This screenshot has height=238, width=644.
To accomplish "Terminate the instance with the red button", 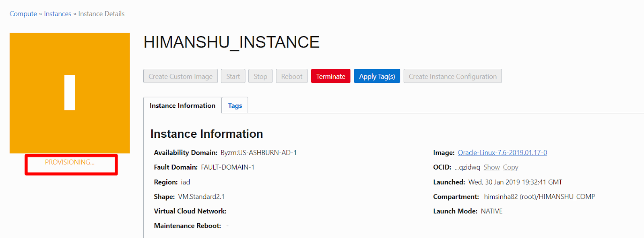I will click(330, 76).
